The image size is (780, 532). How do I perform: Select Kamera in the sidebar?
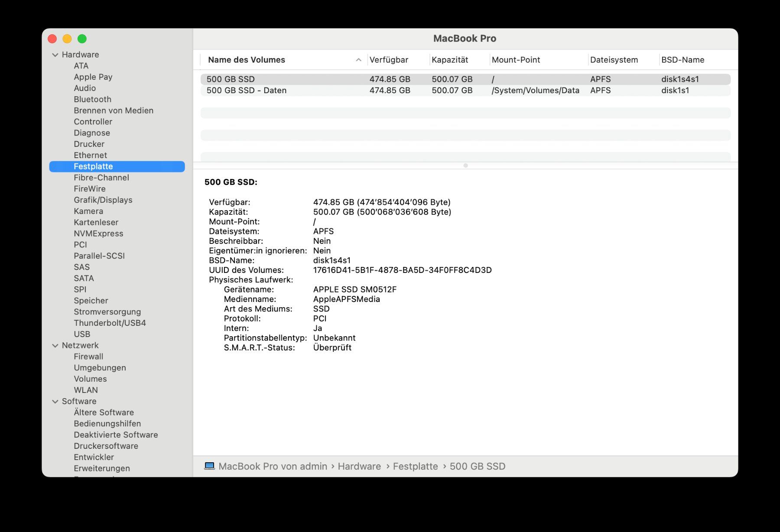pyautogui.click(x=88, y=211)
